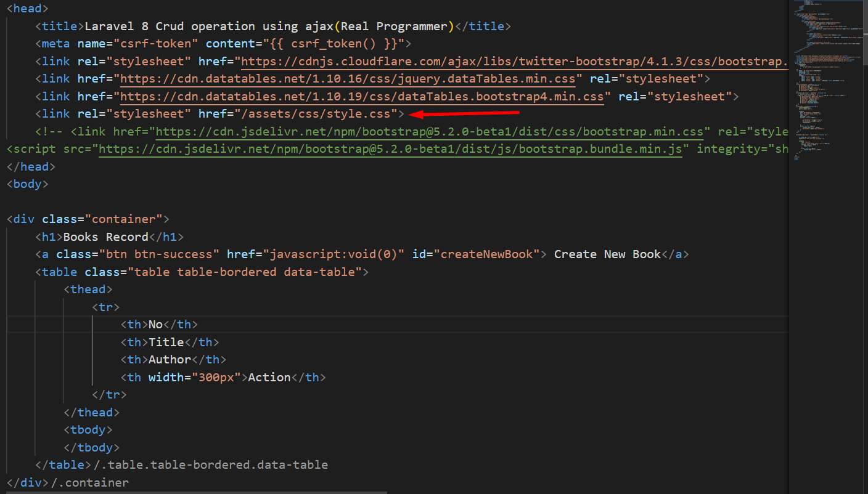Click the closing tr tag
The width and height of the screenshot is (868, 494).
click(x=110, y=395)
